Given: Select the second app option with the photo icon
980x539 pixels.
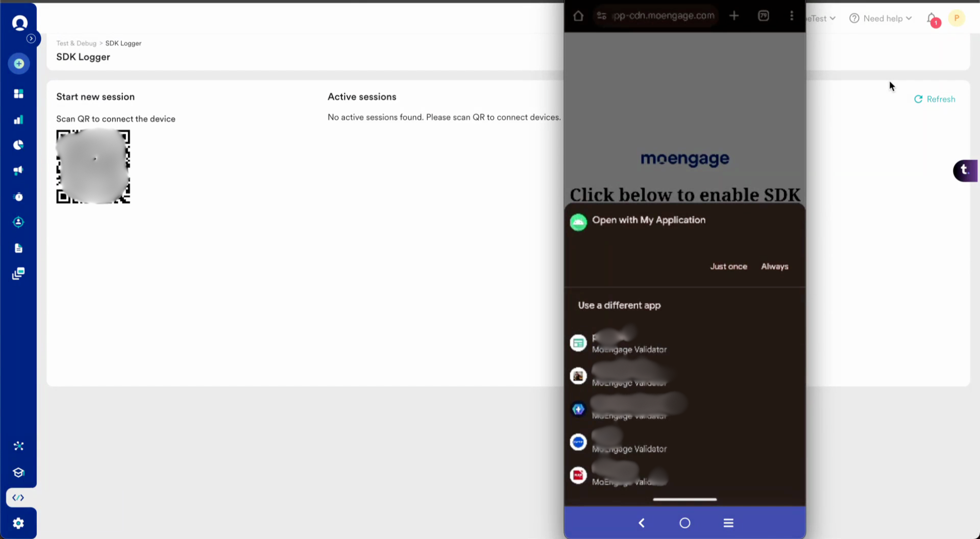Looking at the screenshot, I should 684,376.
